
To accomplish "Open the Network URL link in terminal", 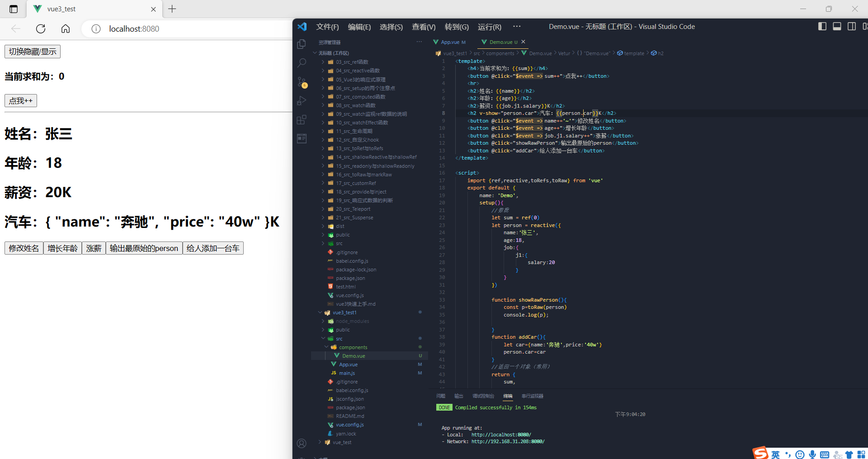I will click(508, 442).
